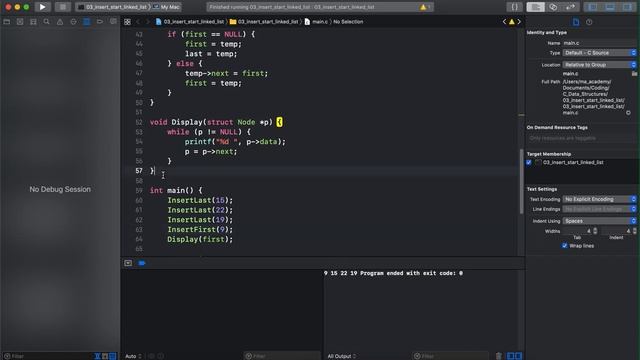
Task: Click main.c in the jump bar
Action: 316,22
